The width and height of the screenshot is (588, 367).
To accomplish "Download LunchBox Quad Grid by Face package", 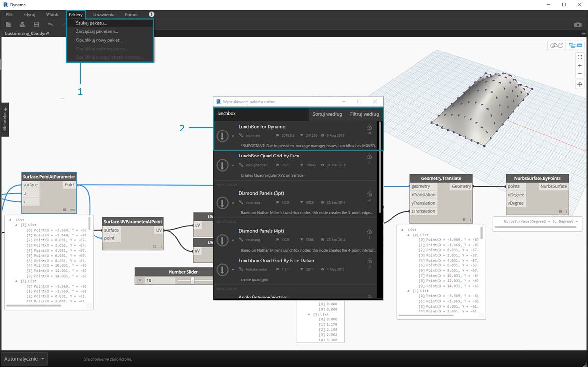I will point(222,165).
